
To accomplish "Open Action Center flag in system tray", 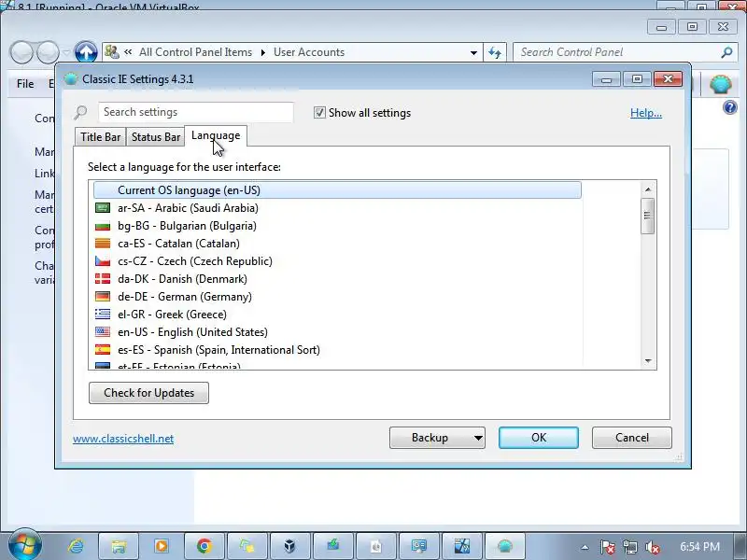I will 607,547.
